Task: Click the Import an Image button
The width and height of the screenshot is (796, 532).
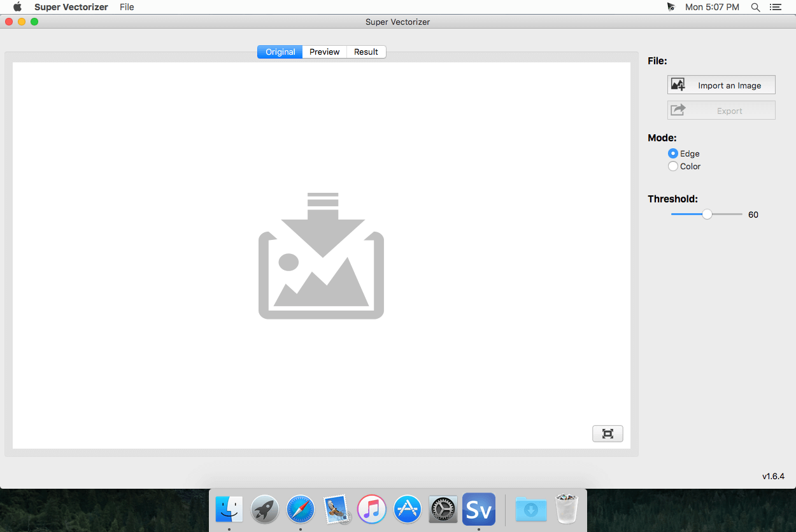Action: coord(721,85)
